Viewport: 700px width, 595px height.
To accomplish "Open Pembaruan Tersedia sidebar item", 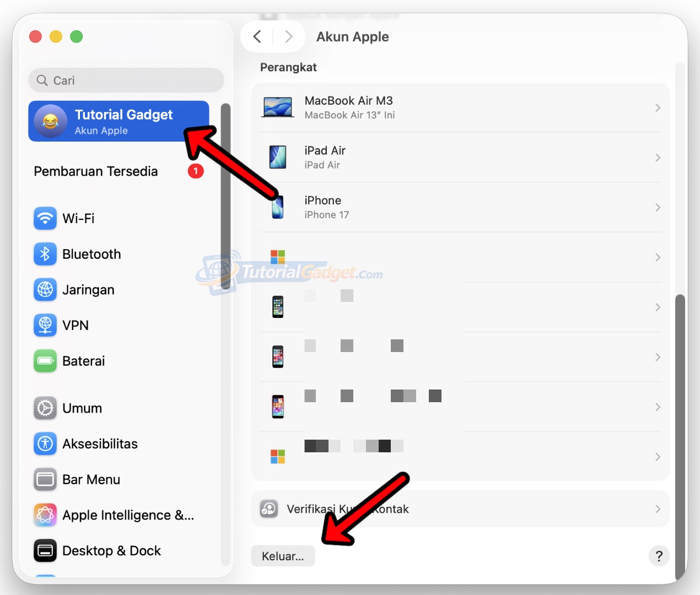I will click(x=96, y=171).
